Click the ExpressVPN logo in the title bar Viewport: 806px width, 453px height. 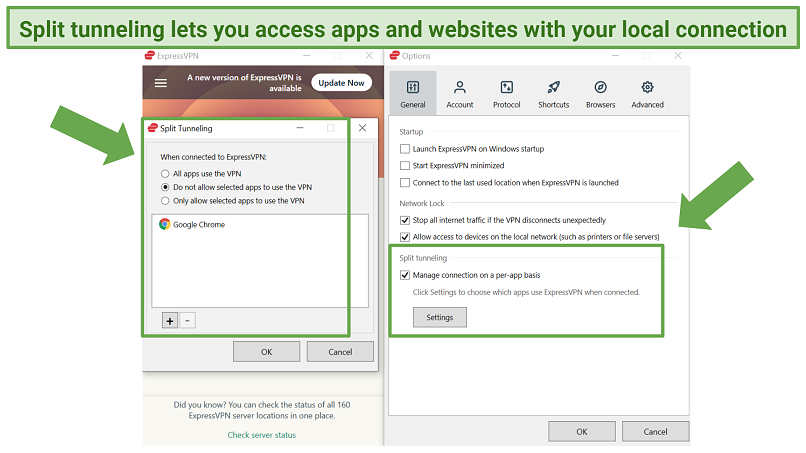click(x=150, y=56)
